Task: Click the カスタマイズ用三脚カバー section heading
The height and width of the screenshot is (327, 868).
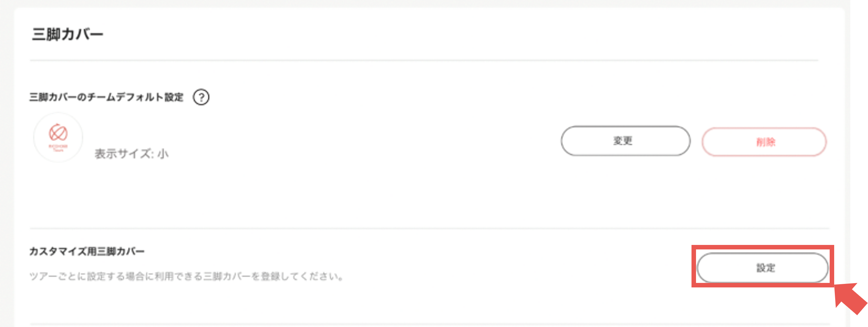Action: (87, 251)
